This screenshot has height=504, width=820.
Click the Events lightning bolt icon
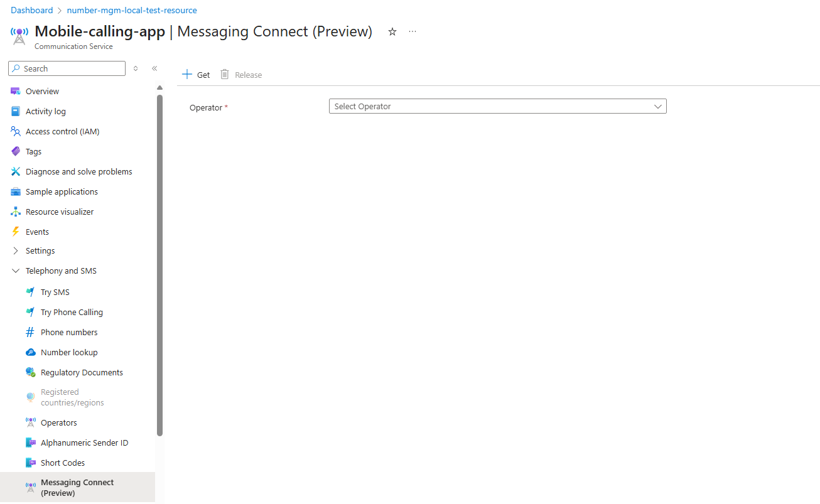pyautogui.click(x=16, y=232)
